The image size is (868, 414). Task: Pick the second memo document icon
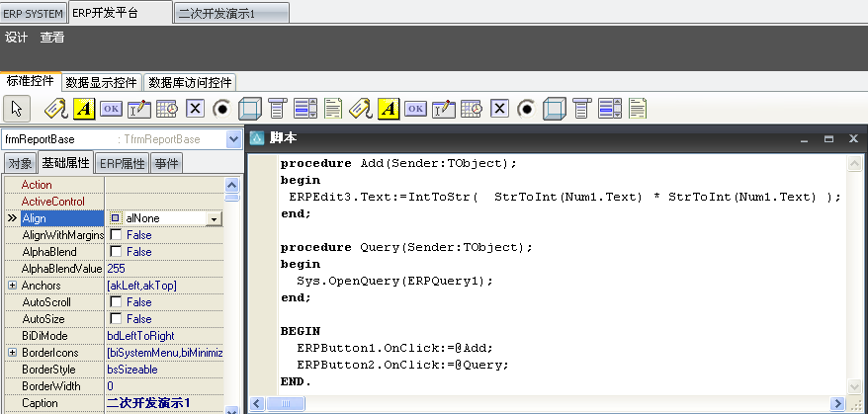(x=638, y=109)
